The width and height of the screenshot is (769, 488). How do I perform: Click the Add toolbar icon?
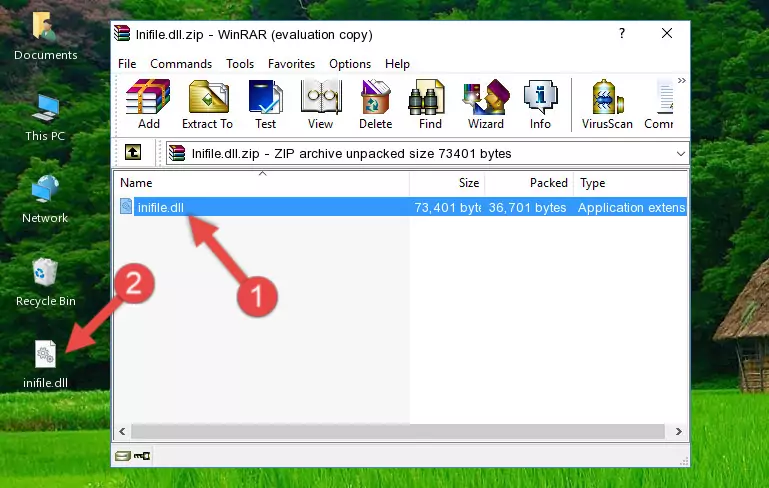tap(148, 104)
